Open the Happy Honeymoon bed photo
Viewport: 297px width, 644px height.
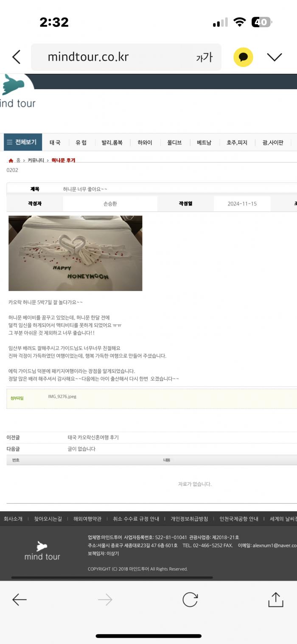tap(76, 253)
